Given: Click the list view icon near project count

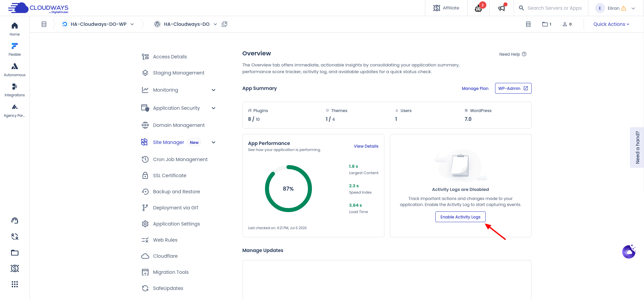Looking at the screenshot, I should coord(528,24).
